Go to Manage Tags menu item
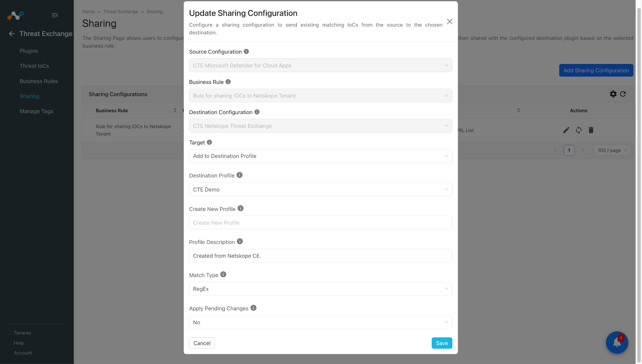 [36, 111]
